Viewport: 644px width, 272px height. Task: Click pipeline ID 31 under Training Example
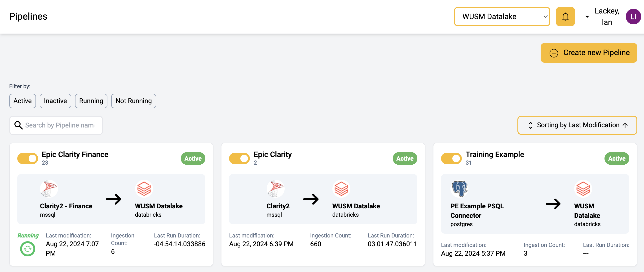tap(468, 163)
